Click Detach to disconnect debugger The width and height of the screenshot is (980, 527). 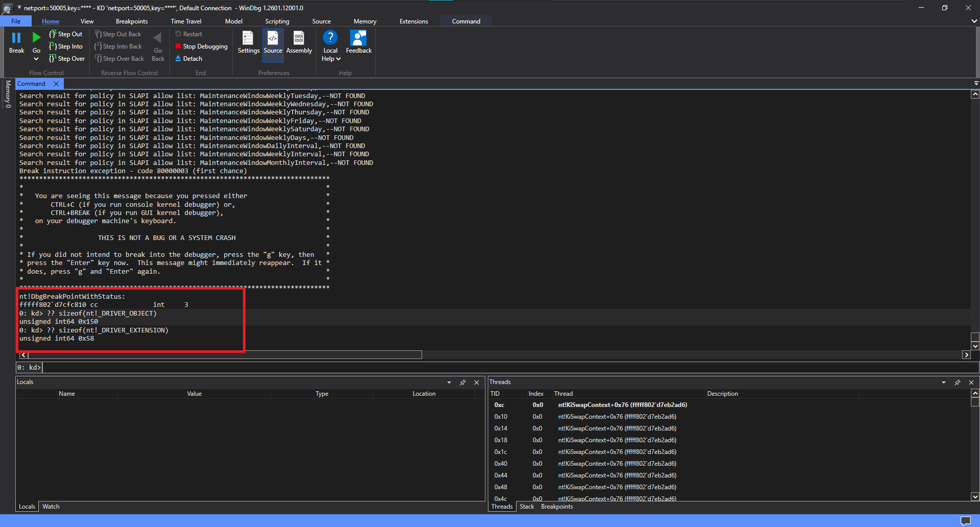188,58
